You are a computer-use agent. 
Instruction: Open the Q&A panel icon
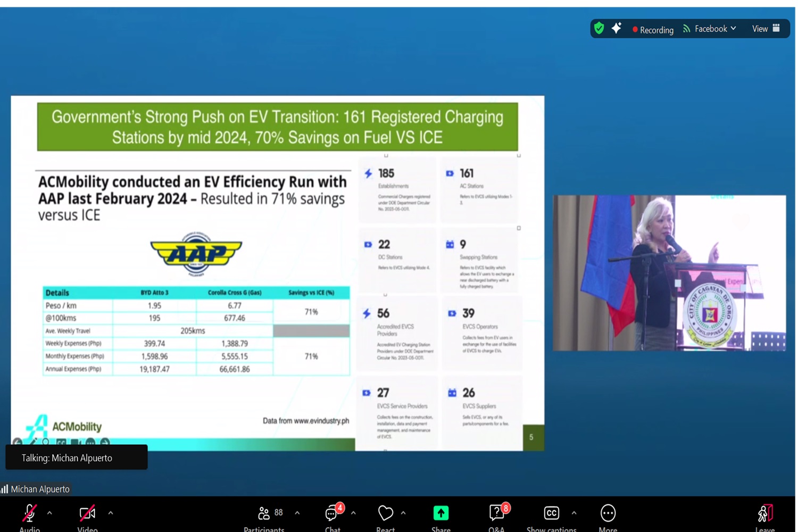pos(496,513)
